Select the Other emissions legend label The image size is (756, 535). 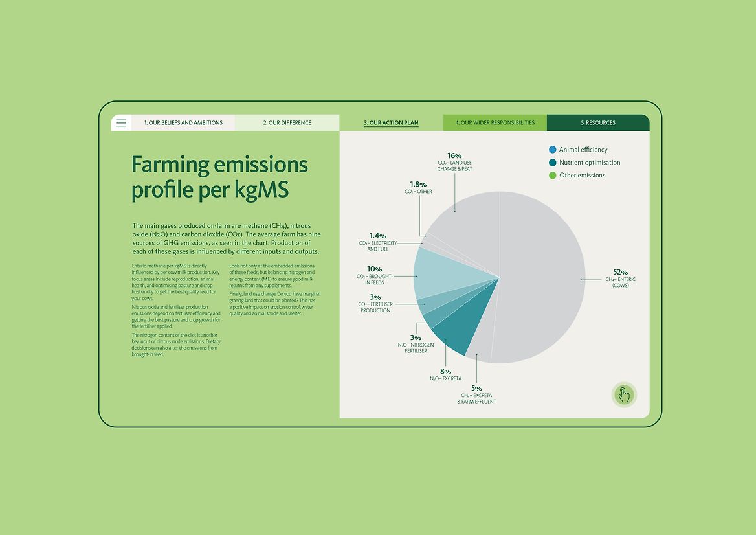pyautogui.click(x=582, y=176)
